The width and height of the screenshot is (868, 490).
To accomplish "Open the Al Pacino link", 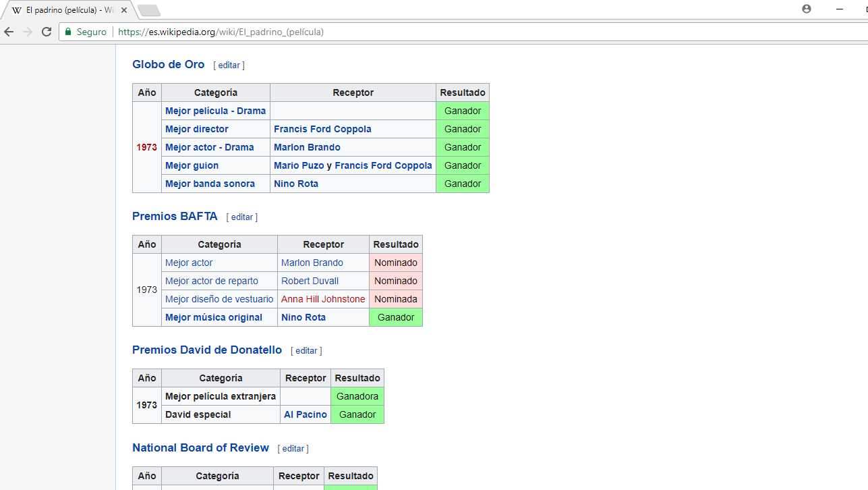I will [306, 414].
